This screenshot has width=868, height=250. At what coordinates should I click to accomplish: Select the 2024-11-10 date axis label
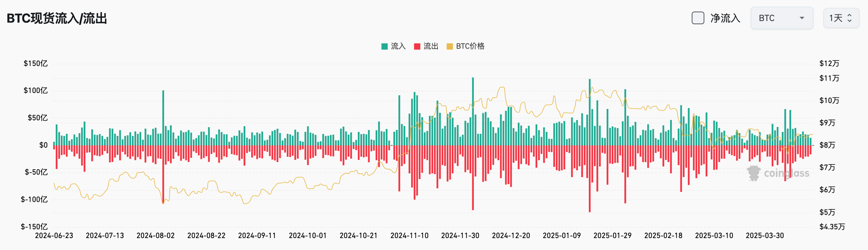click(x=410, y=236)
